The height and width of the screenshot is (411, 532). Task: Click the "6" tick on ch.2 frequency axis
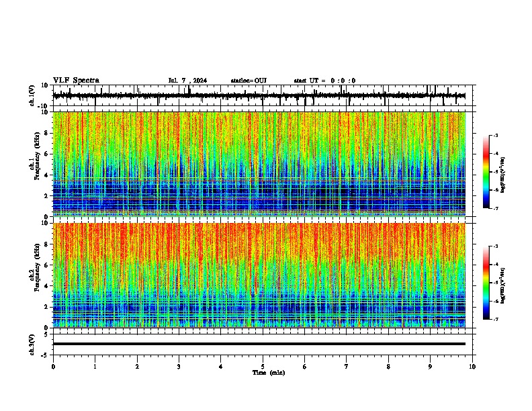46,265
